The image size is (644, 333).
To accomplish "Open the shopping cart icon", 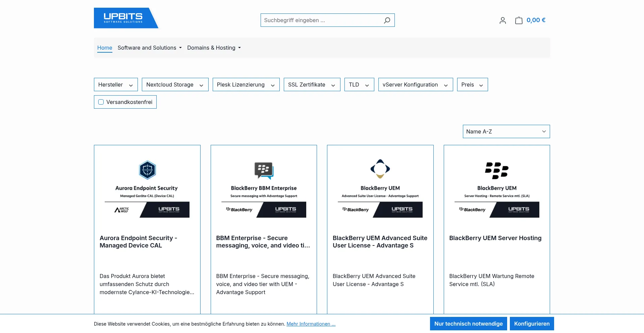I will [519, 20].
